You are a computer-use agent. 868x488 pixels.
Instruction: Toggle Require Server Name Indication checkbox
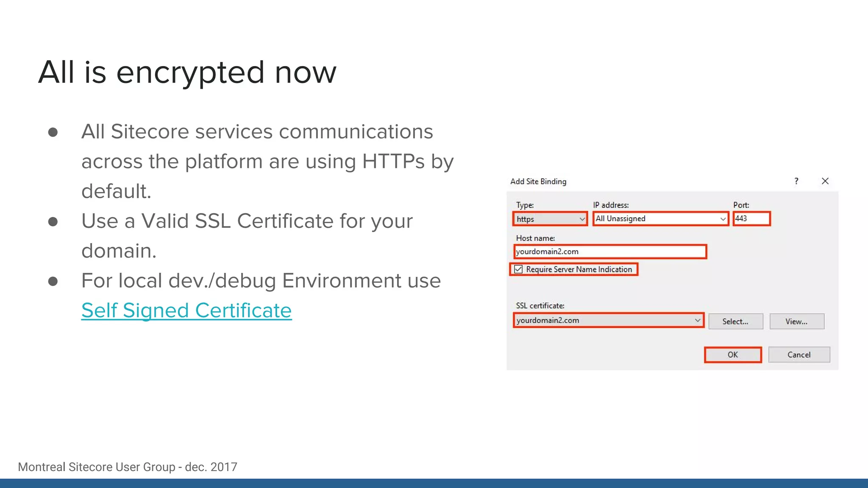coord(518,269)
